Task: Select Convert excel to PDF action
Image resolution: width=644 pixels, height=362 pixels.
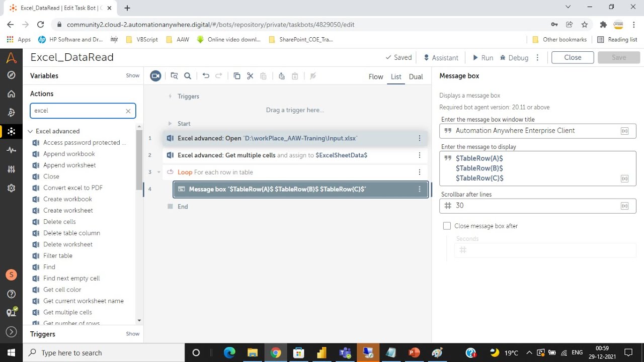Action: (73, 188)
